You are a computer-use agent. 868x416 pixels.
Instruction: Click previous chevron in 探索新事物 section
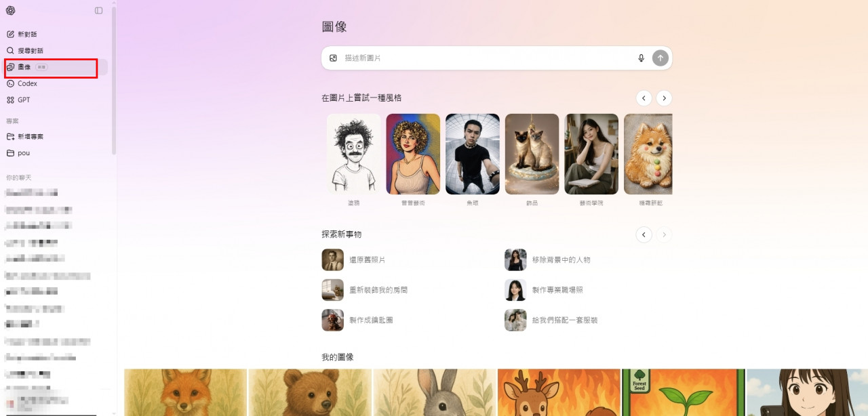(x=644, y=234)
